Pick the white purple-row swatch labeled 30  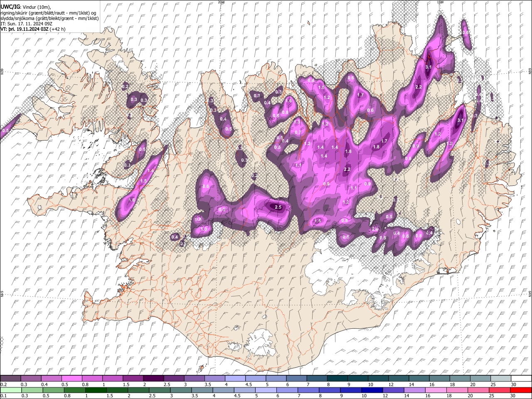coord(522,378)
